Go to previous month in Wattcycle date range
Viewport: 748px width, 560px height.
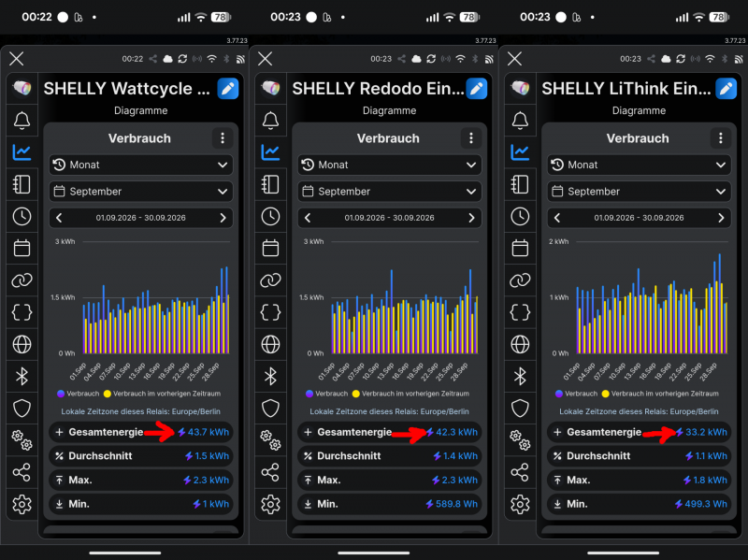(59, 218)
